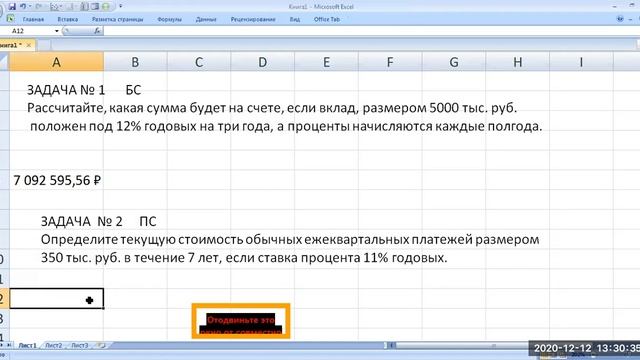
Task: Select column A header
Action: click(x=56, y=62)
